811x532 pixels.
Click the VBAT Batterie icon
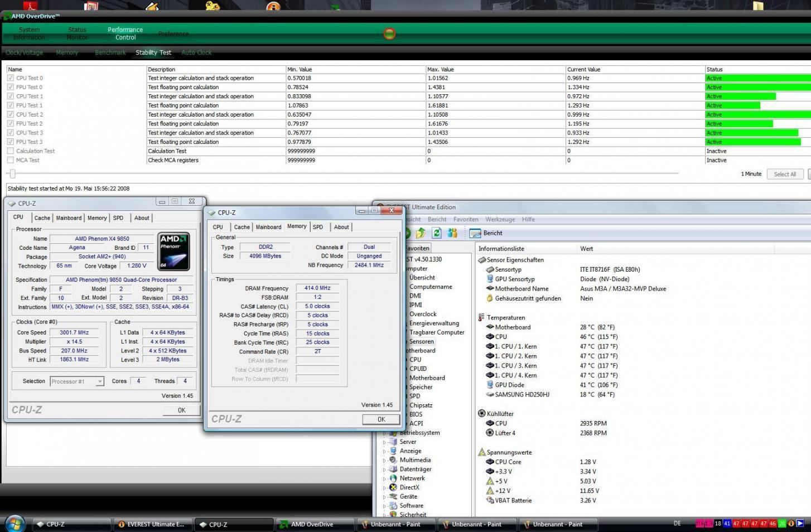490,500
